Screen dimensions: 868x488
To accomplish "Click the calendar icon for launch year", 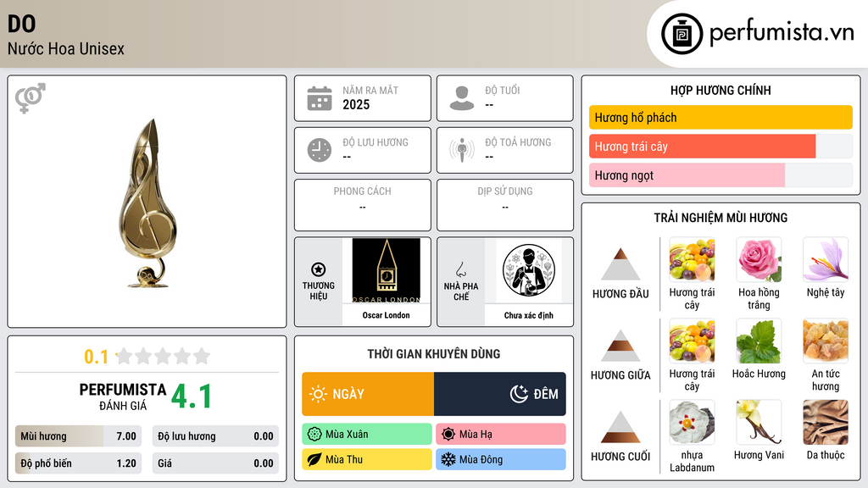I will pyautogui.click(x=320, y=98).
